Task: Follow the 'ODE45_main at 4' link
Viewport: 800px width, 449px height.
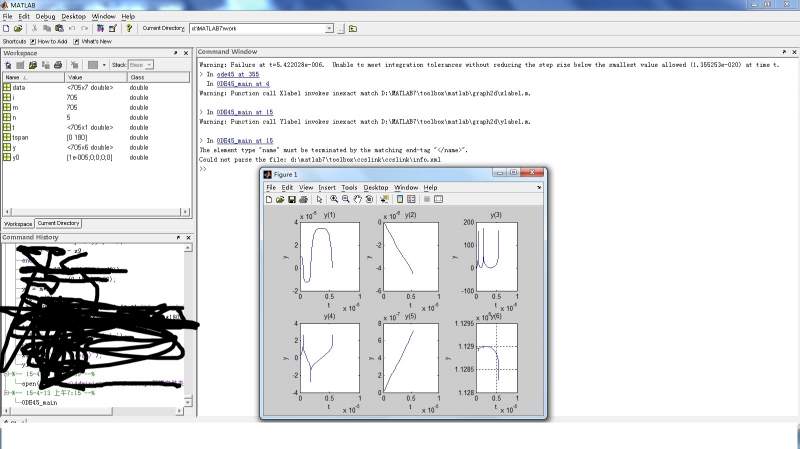Action: [243, 84]
